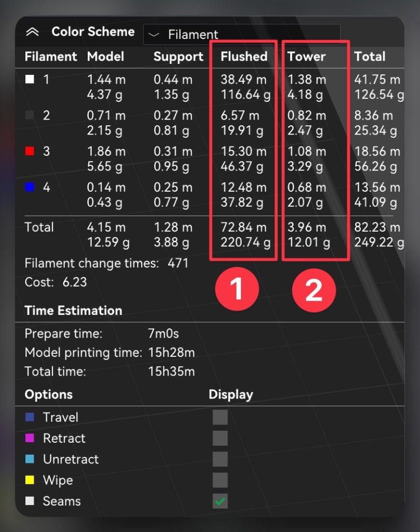This screenshot has height=532, width=420.
Task: Click the dark filament 2 swatch
Action: pyautogui.click(x=30, y=115)
